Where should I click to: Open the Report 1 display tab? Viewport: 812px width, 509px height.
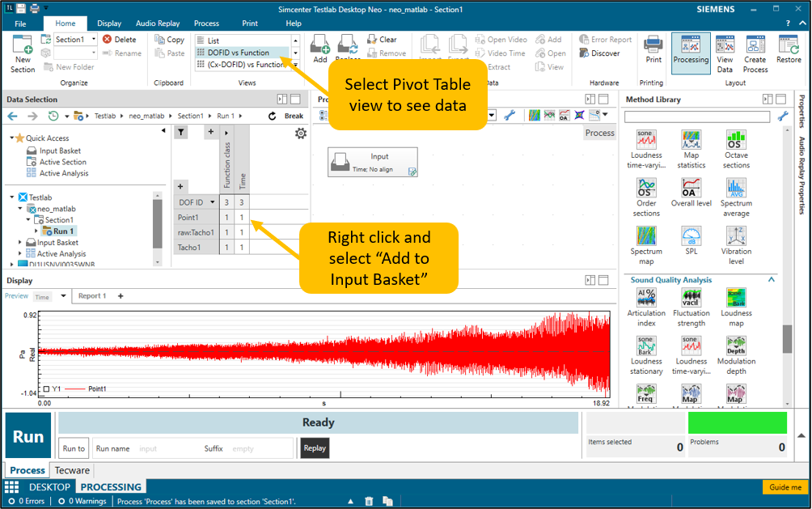[91, 296]
